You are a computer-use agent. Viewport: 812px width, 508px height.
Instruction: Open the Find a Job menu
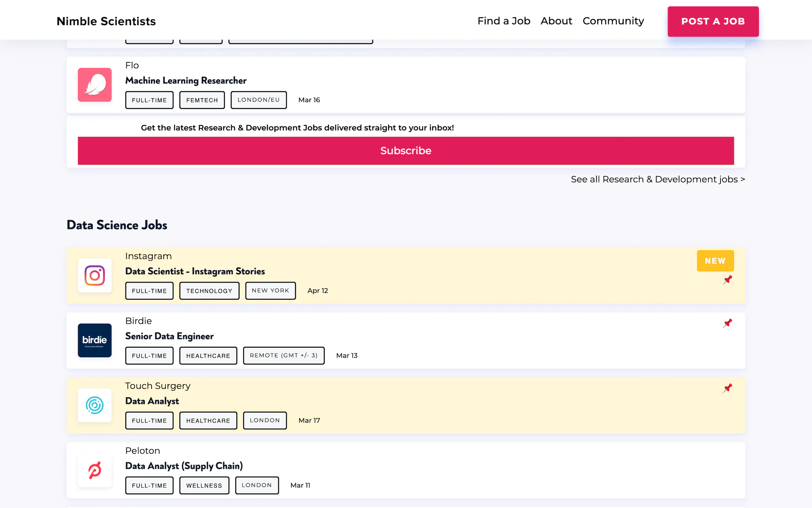point(504,21)
